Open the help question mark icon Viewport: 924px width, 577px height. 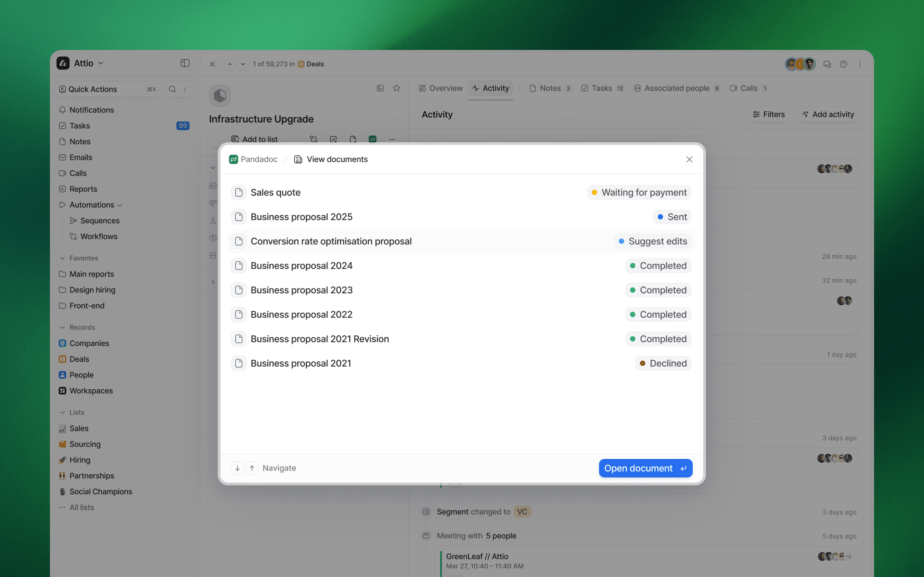(x=843, y=64)
